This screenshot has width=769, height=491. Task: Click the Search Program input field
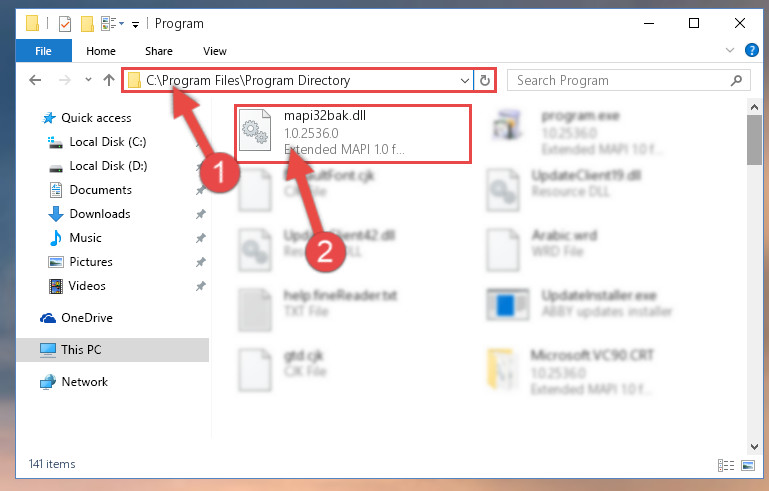pos(619,80)
